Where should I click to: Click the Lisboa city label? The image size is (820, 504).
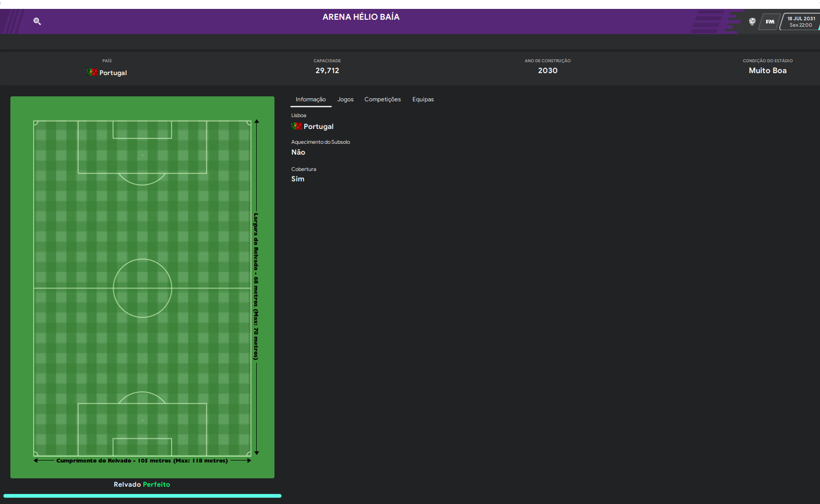[299, 115]
